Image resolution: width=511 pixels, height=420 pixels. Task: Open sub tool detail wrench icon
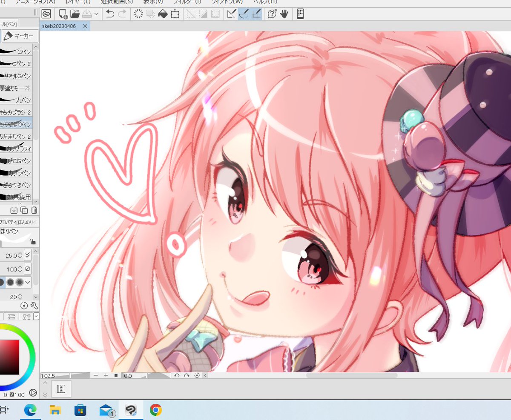[34, 306]
